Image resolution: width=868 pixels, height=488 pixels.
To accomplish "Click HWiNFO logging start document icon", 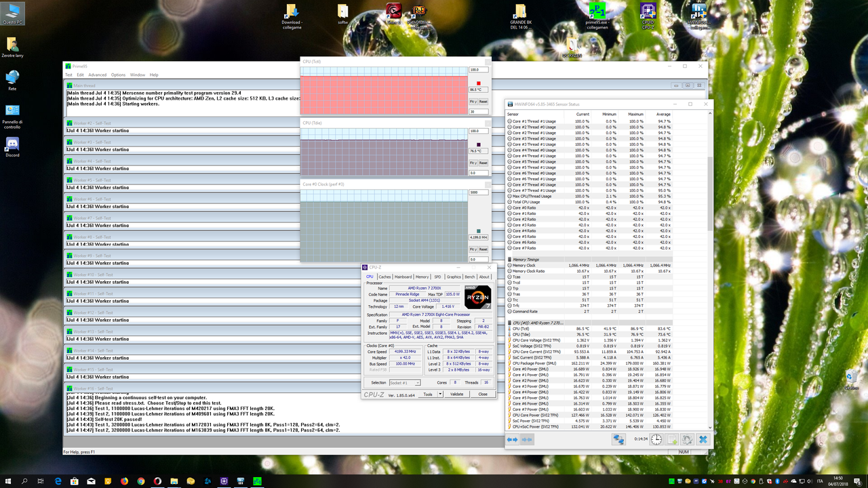I will coord(672,439).
